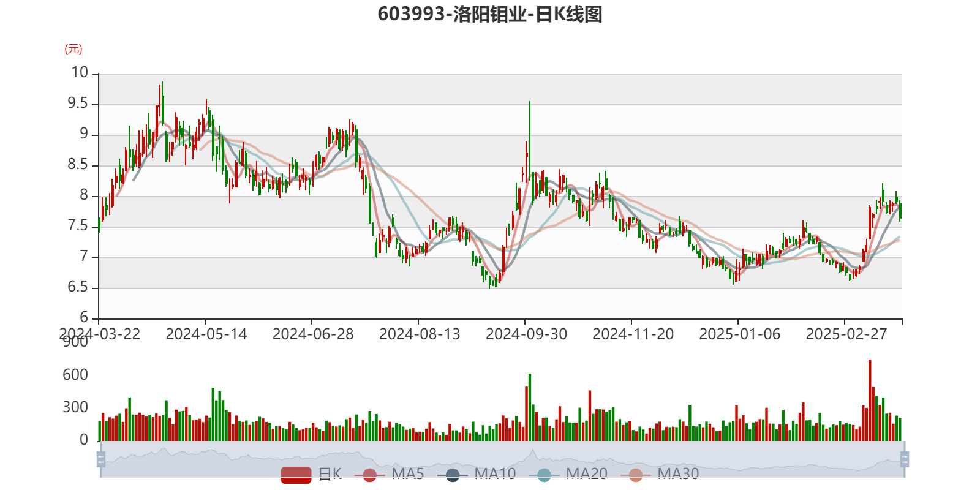Click the 600 volume axis label
The image size is (980, 490).
click(75, 374)
